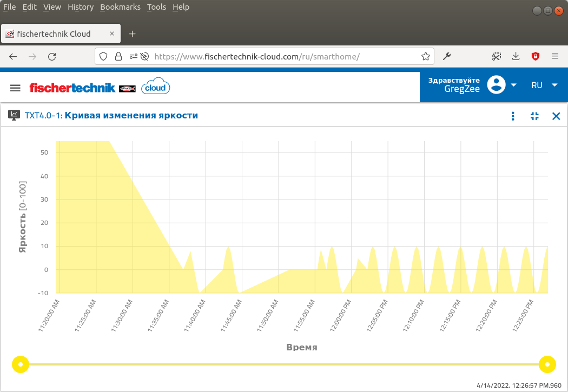Image resolution: width=568 pixels, height=392 pixels.
Task: Click the GregZee user avatar icon
Action: pyautogui.click(x=496, y=85)
